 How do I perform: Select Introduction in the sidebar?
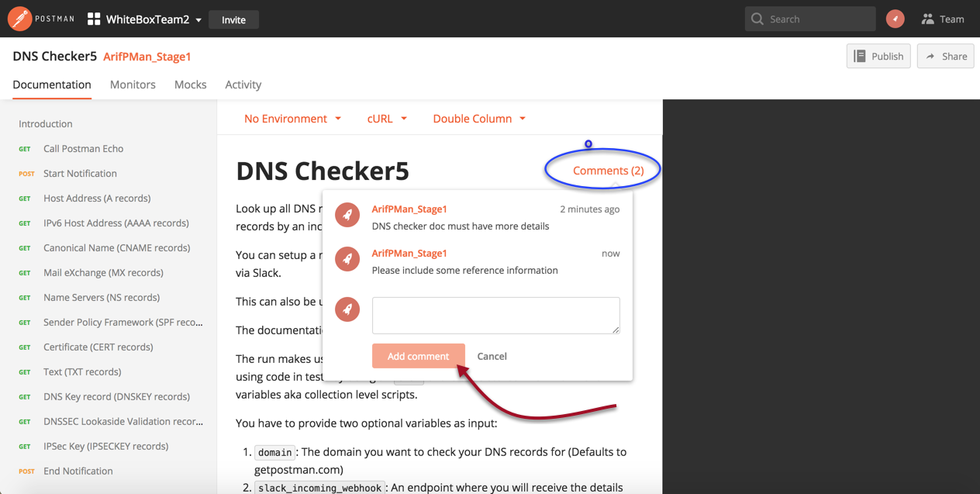click(x=46, y=124)
